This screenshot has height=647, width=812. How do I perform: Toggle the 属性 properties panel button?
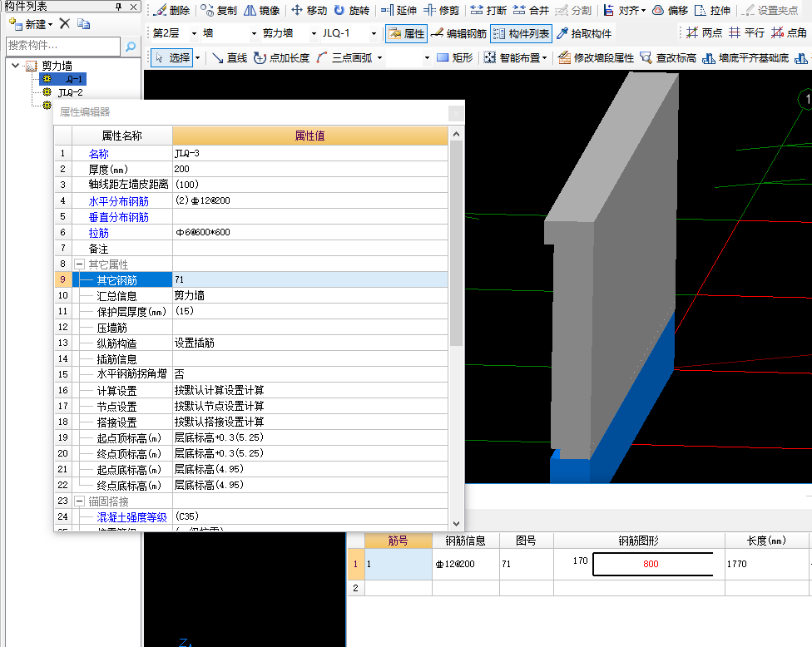407,33
